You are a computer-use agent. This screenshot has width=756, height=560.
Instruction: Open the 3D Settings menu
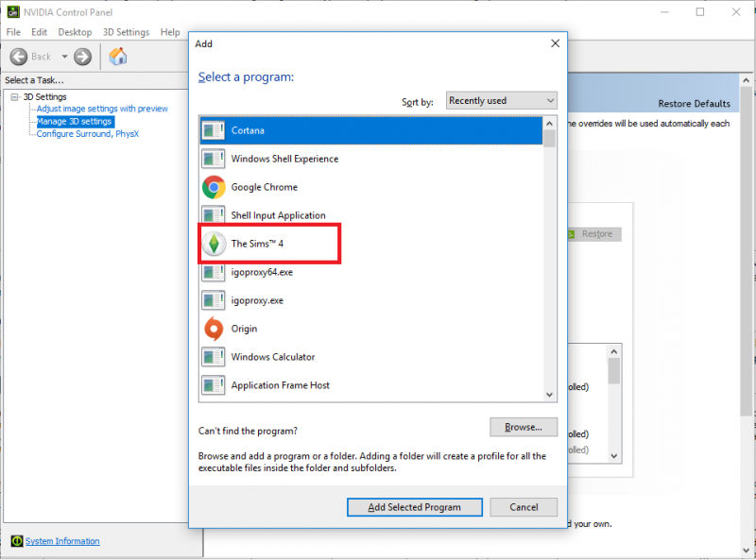(x=126, y=32)
